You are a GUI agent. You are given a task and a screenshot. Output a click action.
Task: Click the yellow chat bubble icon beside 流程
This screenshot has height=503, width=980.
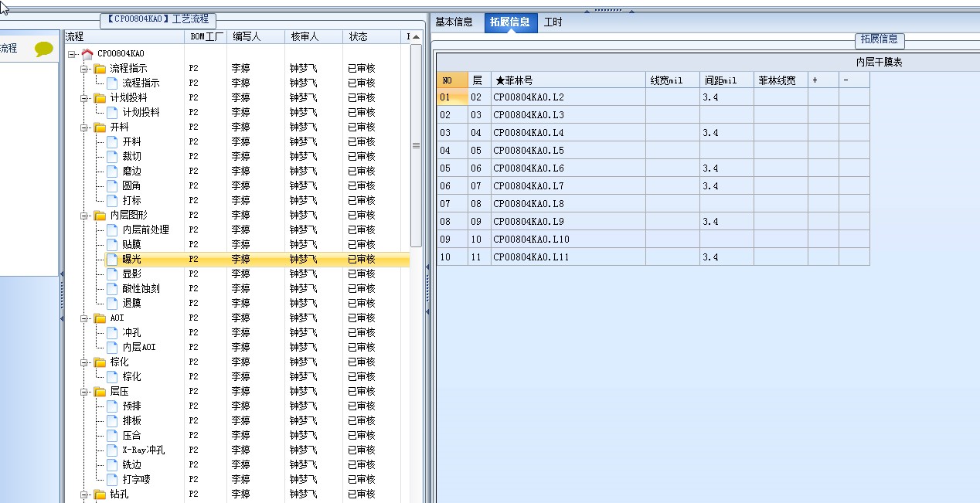[44, 49]
